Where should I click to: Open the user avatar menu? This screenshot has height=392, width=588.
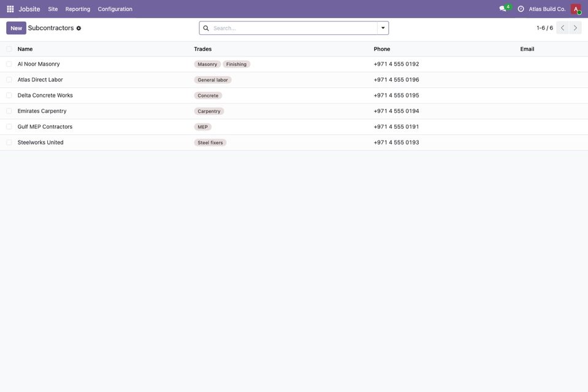coord(576,9)
